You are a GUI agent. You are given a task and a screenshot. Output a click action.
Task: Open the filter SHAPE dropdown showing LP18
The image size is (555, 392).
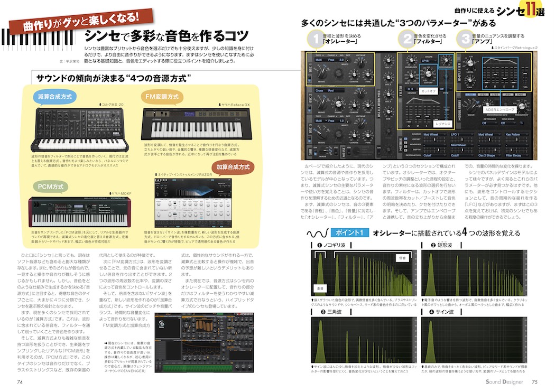(428, 61)
